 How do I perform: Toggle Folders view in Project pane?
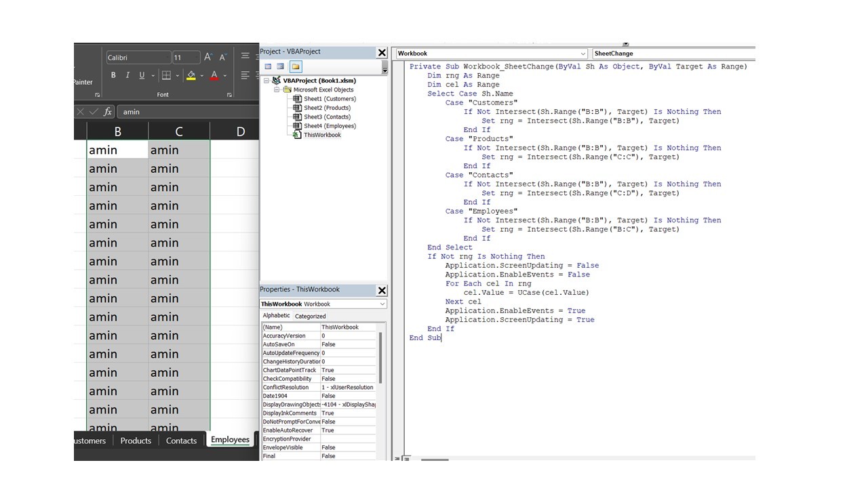pos(296,66)
